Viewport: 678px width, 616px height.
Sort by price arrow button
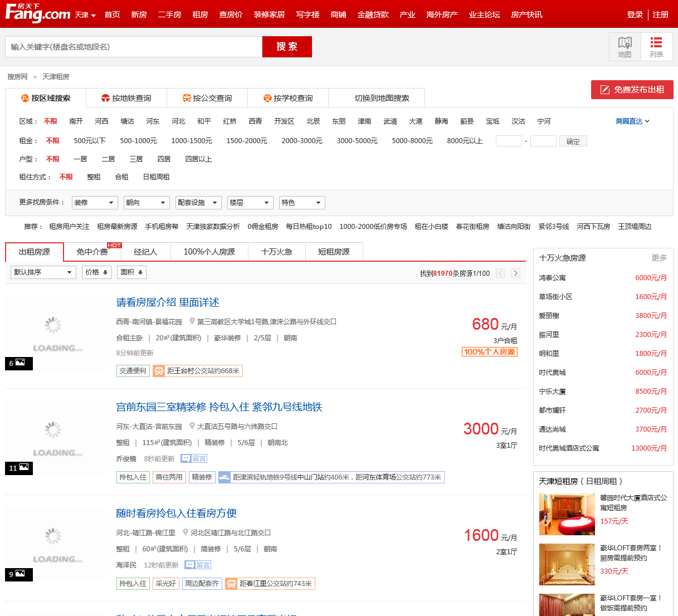pyautogui.click(x=96, y=272)
